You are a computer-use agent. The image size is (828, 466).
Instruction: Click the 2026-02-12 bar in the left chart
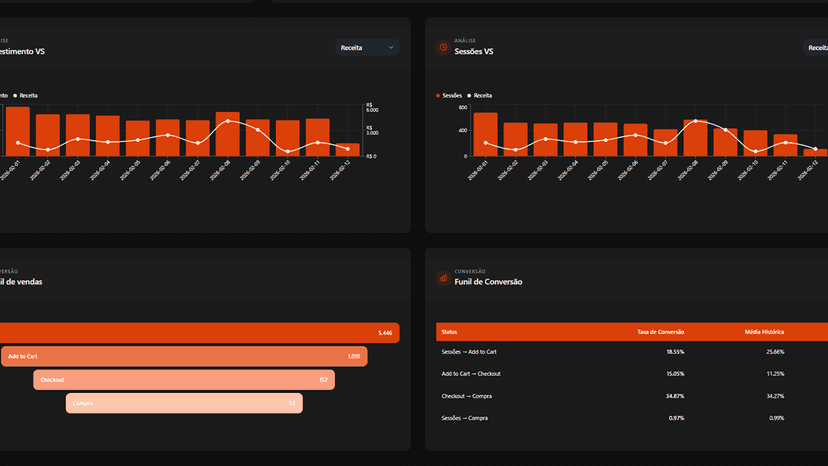tap(347, 150)
